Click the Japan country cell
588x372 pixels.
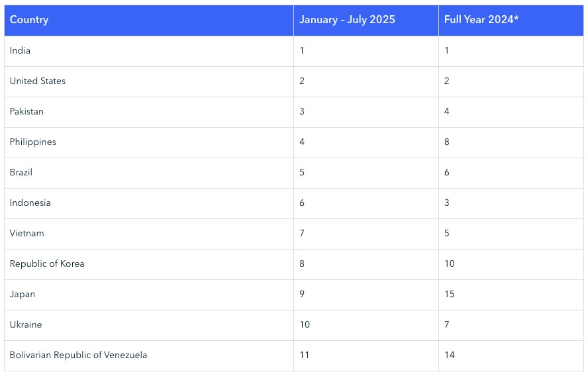pyautogui.click(x=23, y=295)
